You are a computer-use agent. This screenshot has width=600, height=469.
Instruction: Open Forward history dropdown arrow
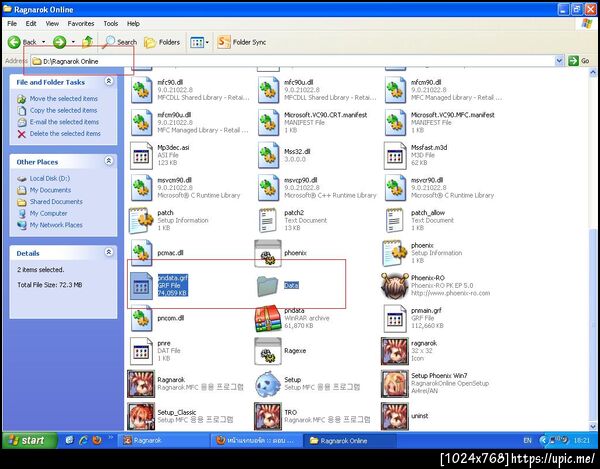(x=73, y=42)
